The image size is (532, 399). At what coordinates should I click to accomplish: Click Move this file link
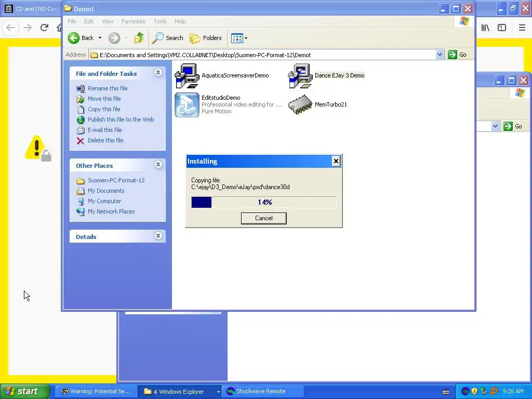pyautogui.click(x=104, y=99)
